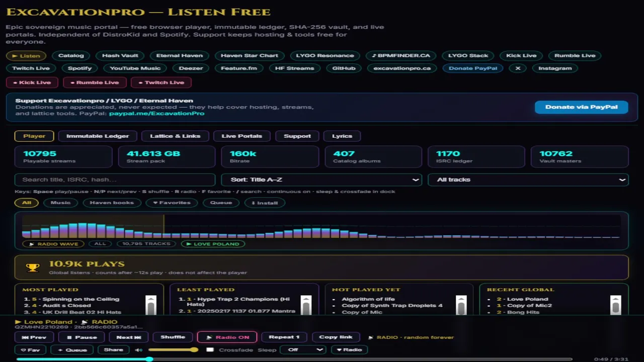
Task: Open the GitHub nav link
Action: tap(344, 68)
